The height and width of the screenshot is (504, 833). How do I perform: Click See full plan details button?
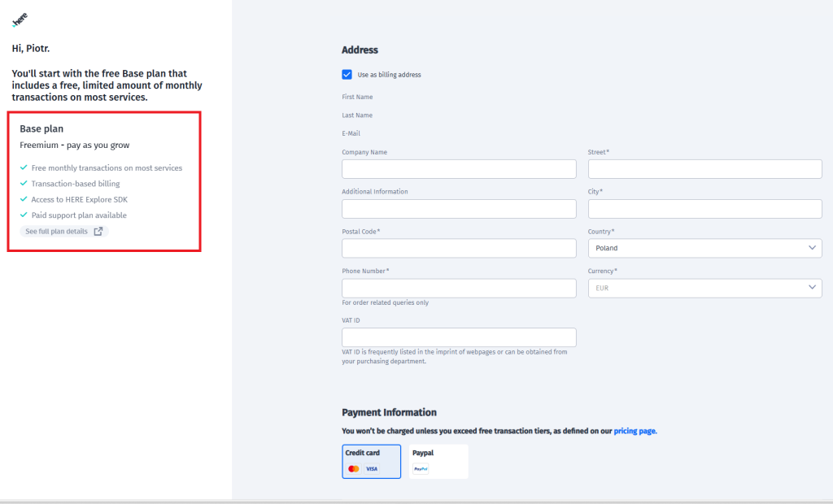pyautogui.click(x=63, y=232)
